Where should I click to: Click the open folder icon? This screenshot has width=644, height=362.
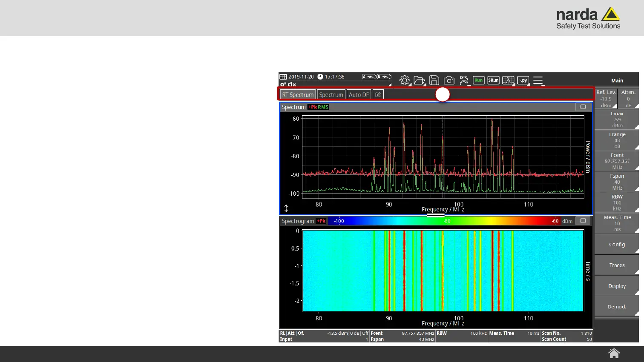click(x=419, y=80)
